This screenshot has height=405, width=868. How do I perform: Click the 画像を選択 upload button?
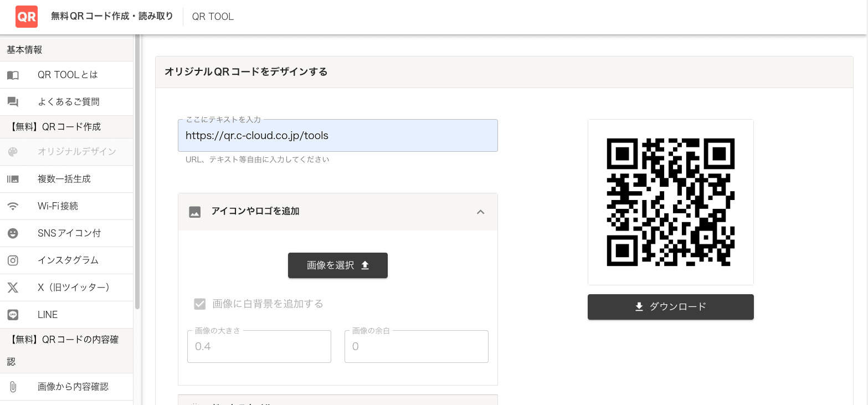click(x=338, y=265)
